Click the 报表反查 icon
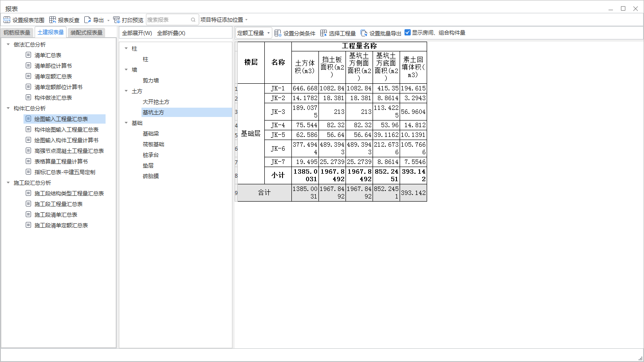644x362 pixels. coord(52,20)
